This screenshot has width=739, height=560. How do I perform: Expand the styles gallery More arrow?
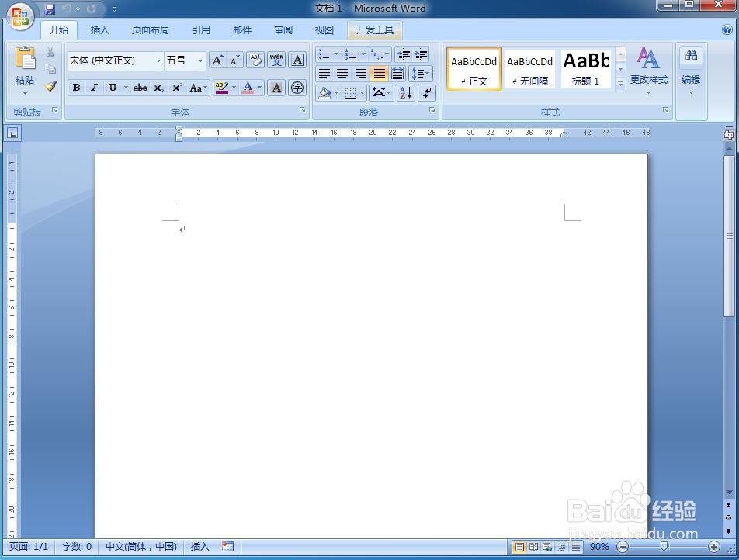pyautogui.click(x=621, y=83)
